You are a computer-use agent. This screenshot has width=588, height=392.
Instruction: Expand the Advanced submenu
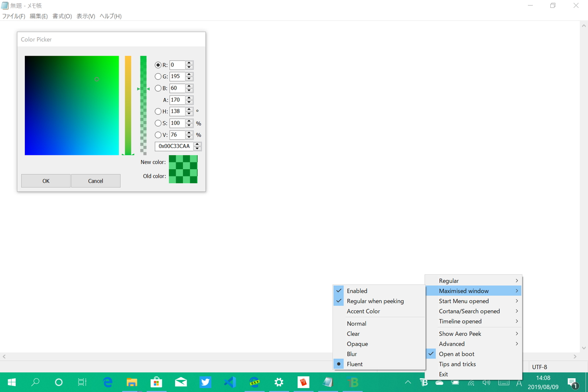tap(474, 344)
